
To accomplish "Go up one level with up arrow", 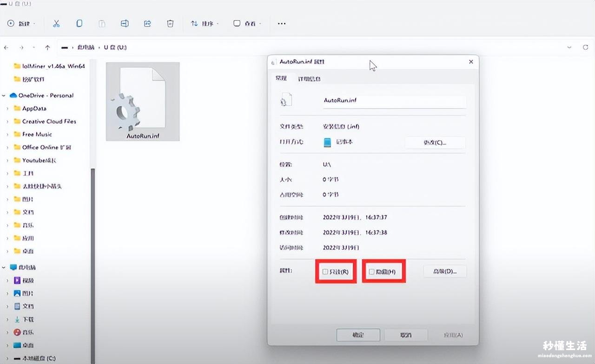I will coord(47,47).
